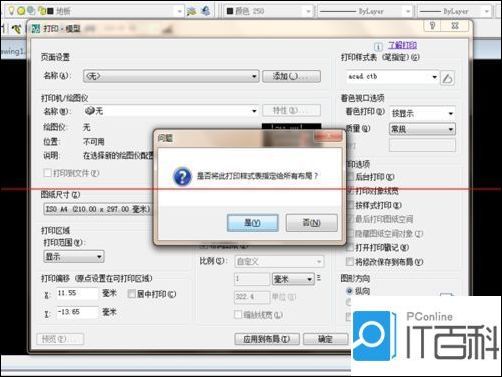Click the make object's layer current icon

192,11
